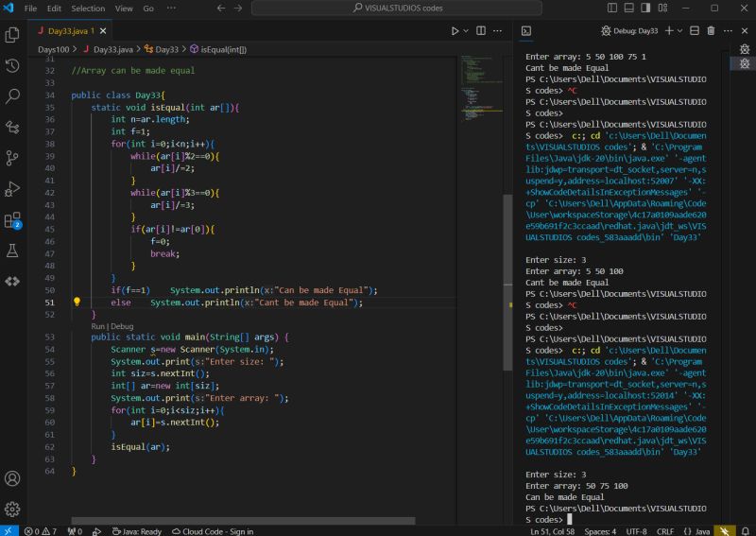Viewport: 756px width, 536px height.
Task: Open the View menu
Action: point(124,9)
